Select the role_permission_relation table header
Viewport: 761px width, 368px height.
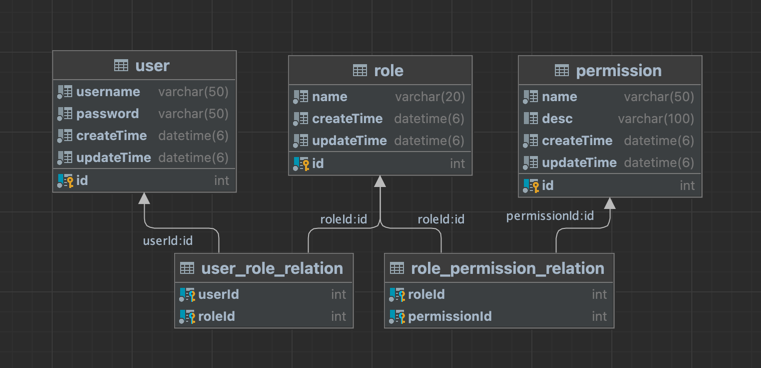point(499,268)
